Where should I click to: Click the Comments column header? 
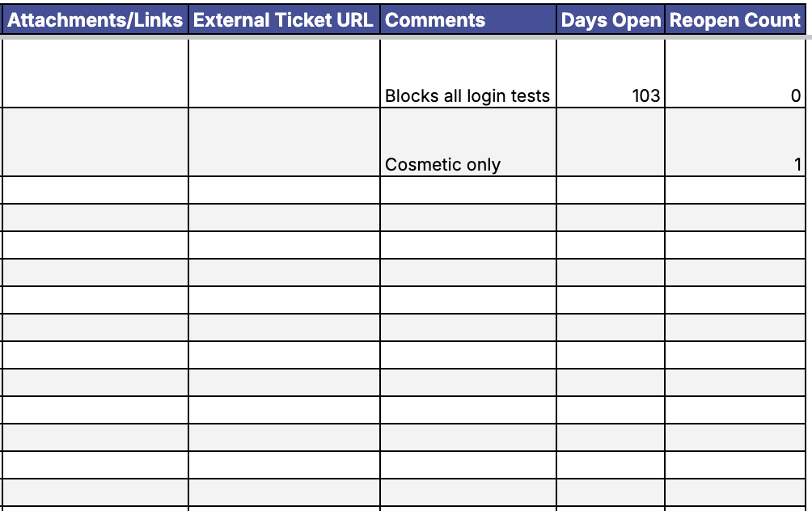[468, 20]
